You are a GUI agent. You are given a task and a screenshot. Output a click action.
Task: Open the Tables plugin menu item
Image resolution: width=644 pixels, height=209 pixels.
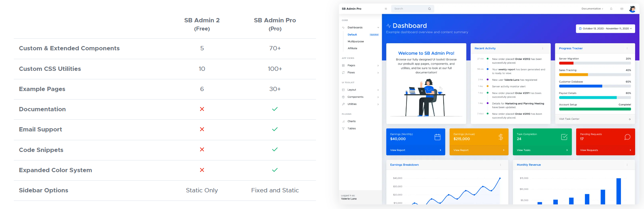351,129
